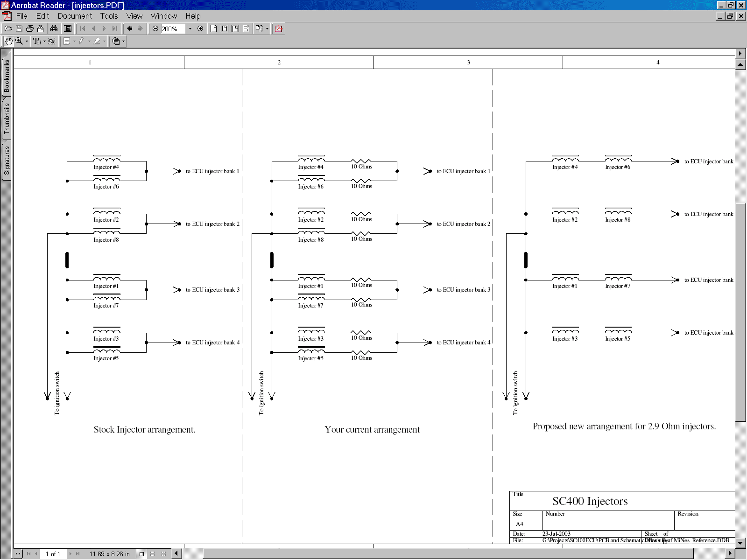
Task: Open the Window menu
Action: point(163,16)
